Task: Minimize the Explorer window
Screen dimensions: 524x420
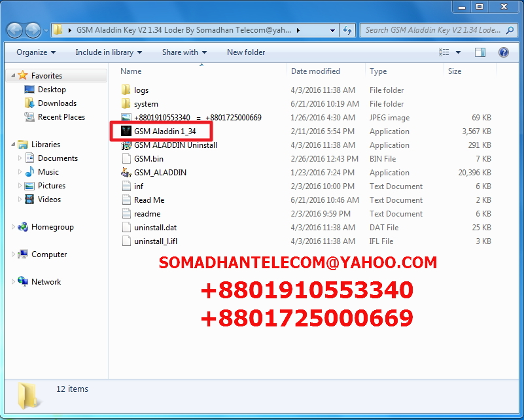Action: click(x=462, y=7)
